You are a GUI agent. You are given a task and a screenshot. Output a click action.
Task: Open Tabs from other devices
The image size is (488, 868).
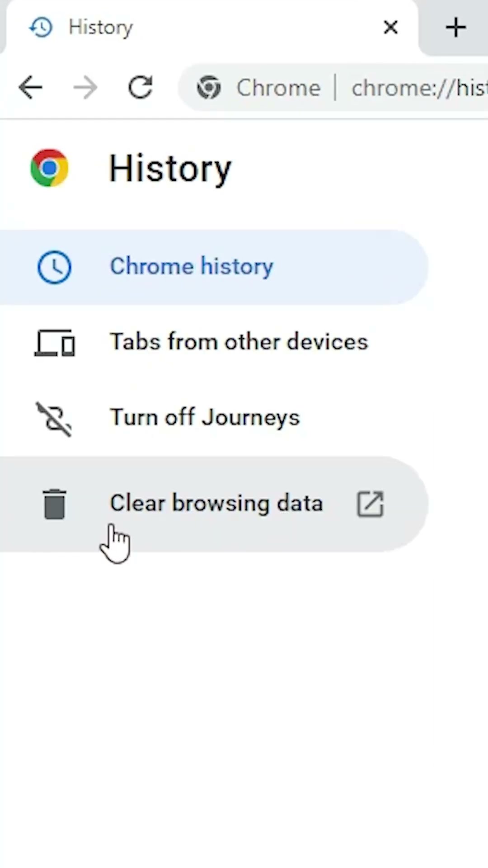[239, 342]
